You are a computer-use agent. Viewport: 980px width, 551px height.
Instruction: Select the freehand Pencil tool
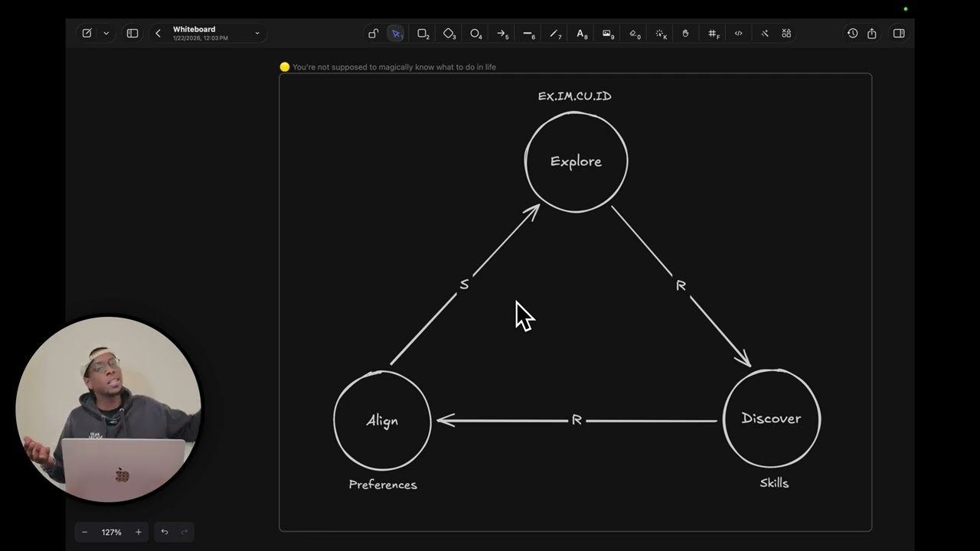[555, 34]
